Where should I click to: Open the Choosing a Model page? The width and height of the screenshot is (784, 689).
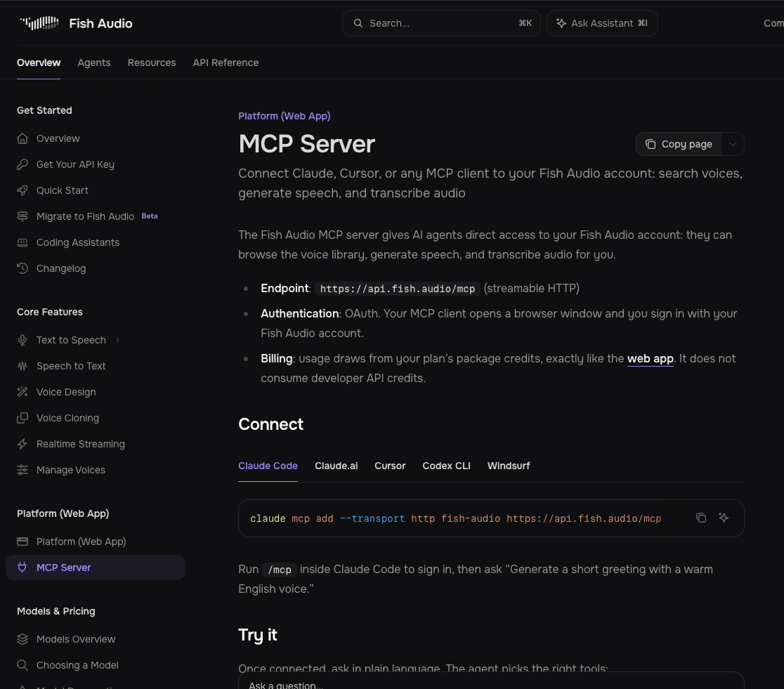pos(77,665)
